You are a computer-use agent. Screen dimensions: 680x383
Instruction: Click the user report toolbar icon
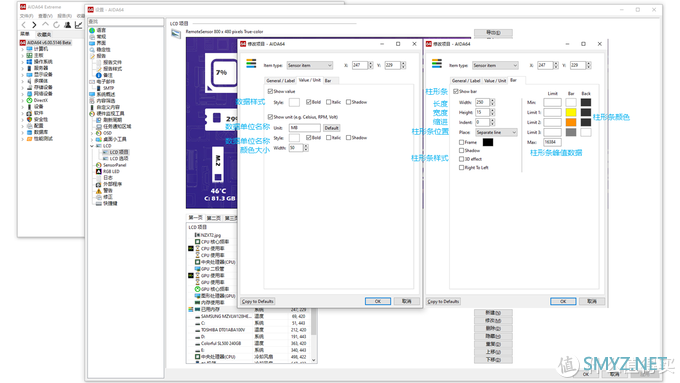click(x=68, y=25)
